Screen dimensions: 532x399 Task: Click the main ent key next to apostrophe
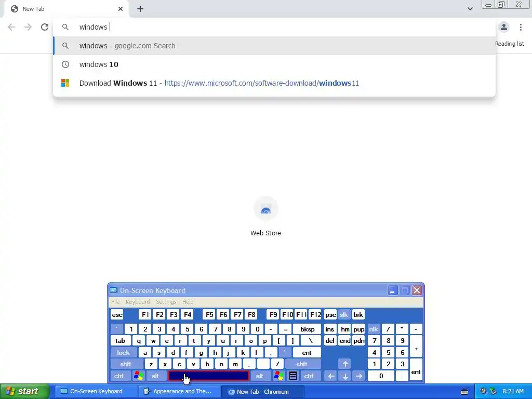point(307,353)
